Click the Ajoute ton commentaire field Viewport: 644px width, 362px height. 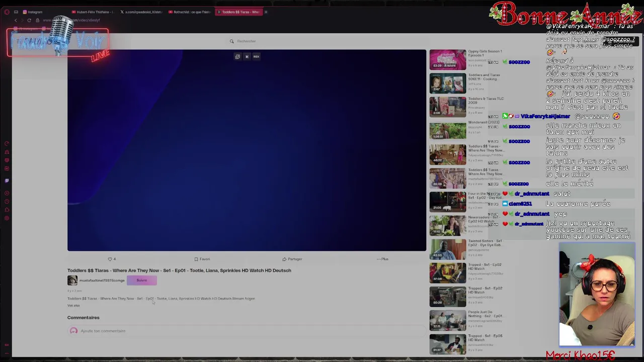pyautogui.click(x=247, y=331)
